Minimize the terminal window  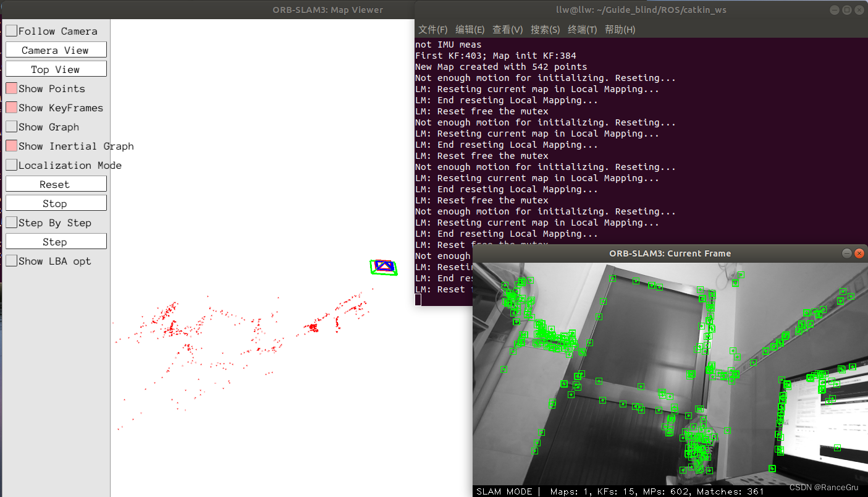[835, 10]
